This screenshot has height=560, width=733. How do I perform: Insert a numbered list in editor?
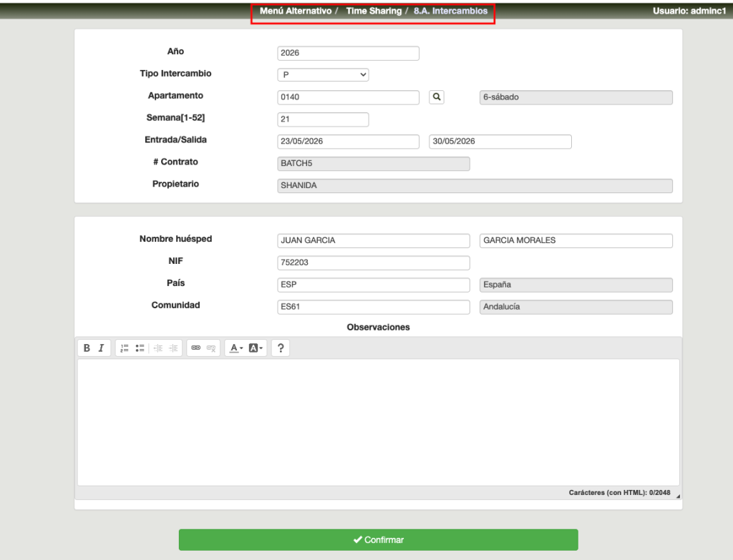pyautogui.click(x=124, y=348)
